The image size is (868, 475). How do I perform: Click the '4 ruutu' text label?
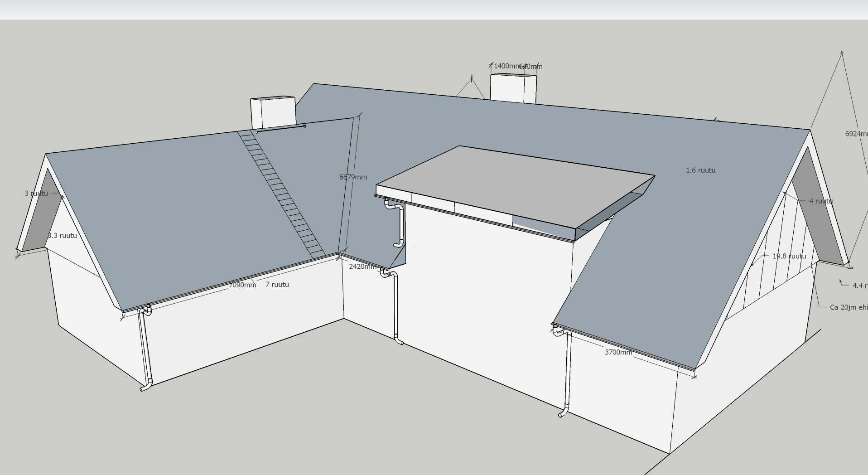tap(820, 201)
